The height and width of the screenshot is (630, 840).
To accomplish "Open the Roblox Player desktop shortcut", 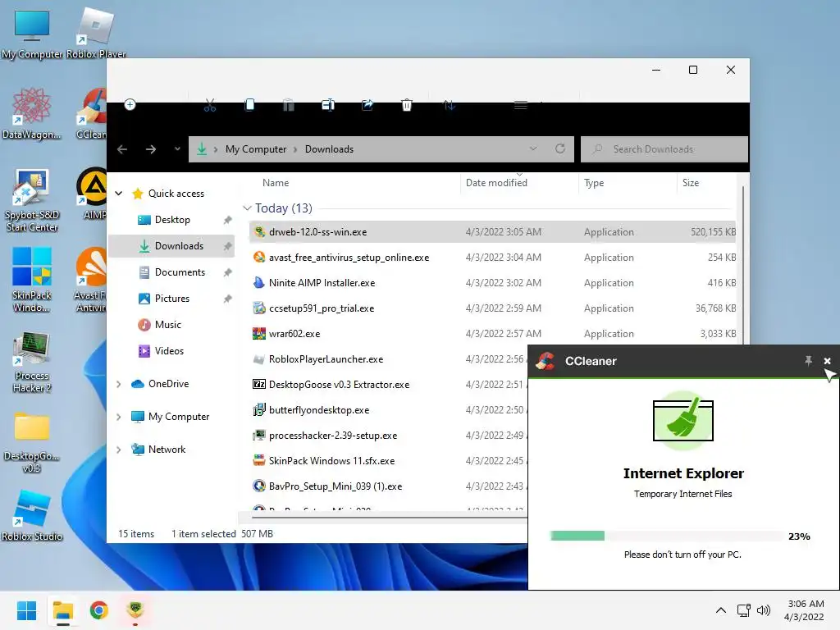I will (95, 33).
